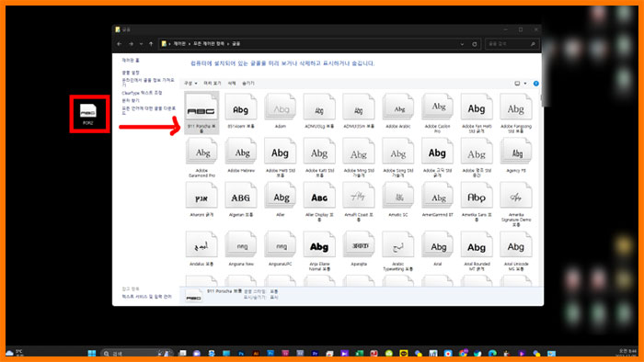Screen dimensions: 644x362
Task: Select the Adam font icon
Action: coord(280,107)
